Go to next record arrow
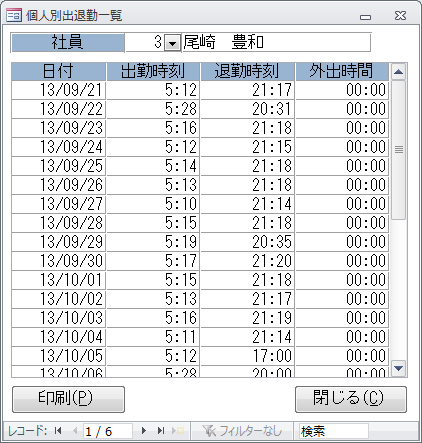This screenshot has width=422, height=443. pyautogui.click(x=144, y=431)
